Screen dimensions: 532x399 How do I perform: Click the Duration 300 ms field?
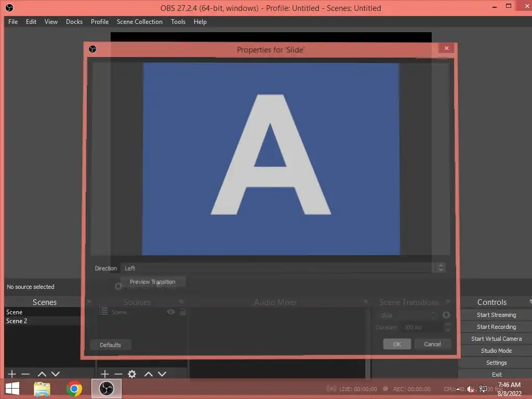tap(423, 327)
